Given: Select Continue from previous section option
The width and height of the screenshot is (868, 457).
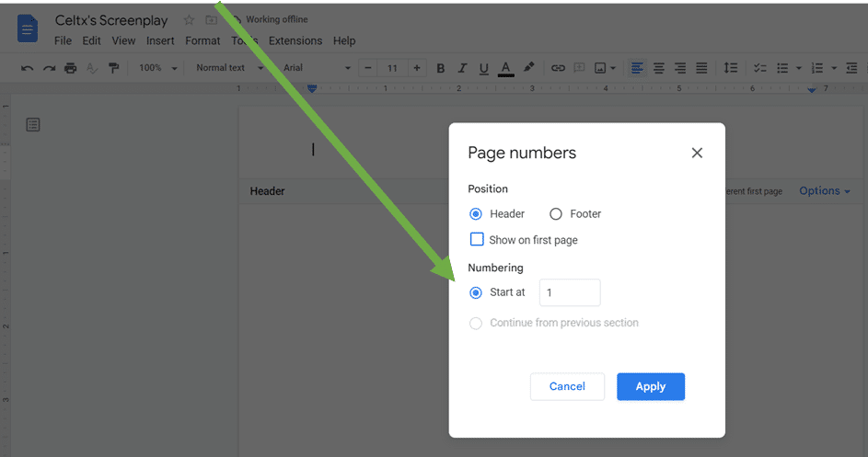Looking at the screenshot, I should (476, 323).
